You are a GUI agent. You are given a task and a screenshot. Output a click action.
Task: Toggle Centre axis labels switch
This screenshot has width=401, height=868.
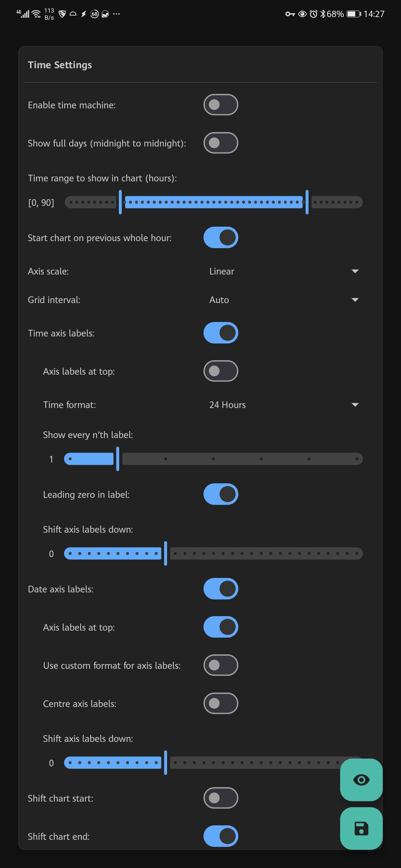tap(221, 703)
